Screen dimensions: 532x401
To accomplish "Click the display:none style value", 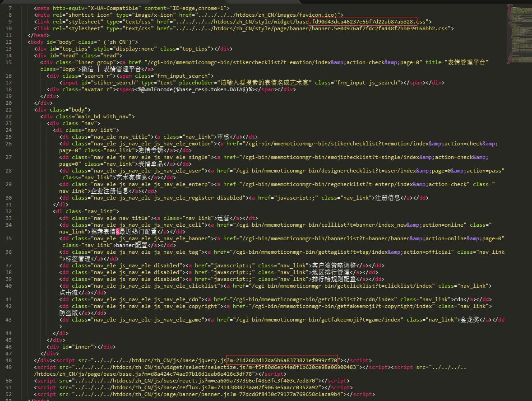I will click(135, 49).
